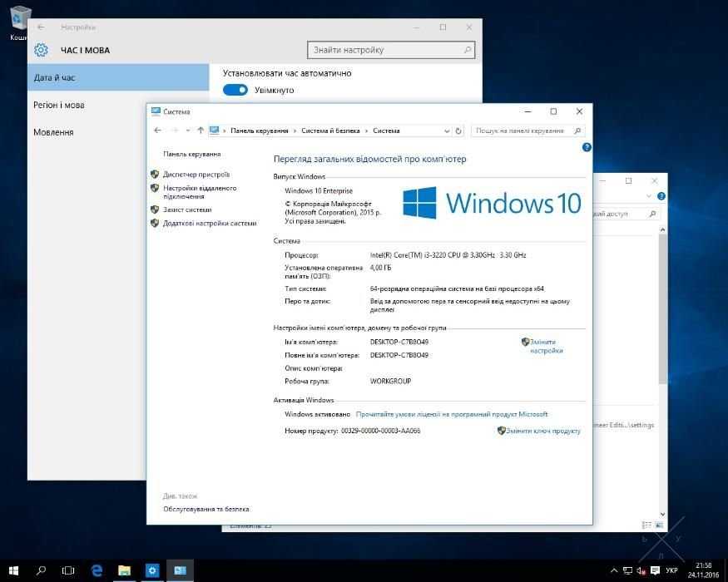Select Дата й час in Settings sidebar
The height and width of the screenshot is (582, 728).
coord(118,77)
